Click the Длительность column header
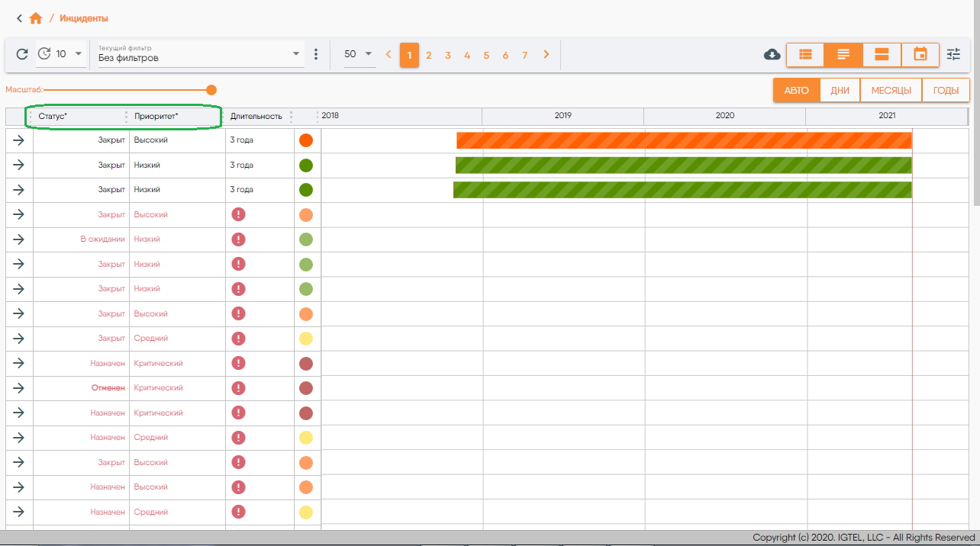Viewport: 980px width, 546px height. tap(256, 117)
